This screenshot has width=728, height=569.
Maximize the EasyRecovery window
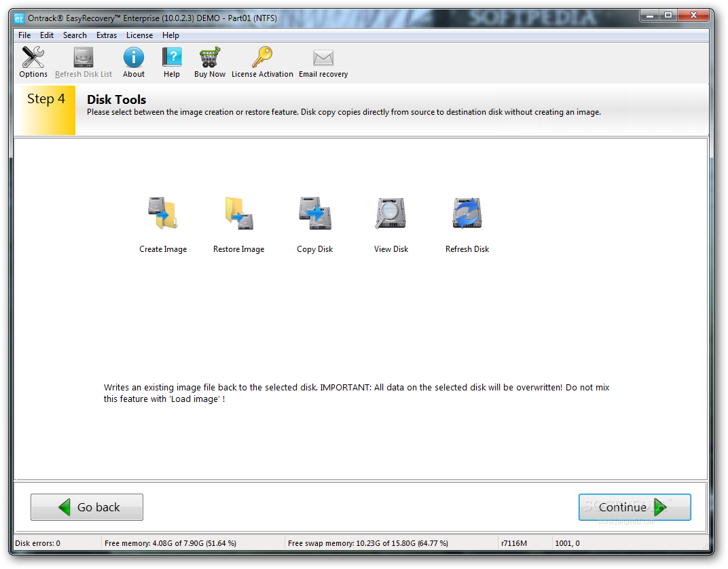click(668, 16)
